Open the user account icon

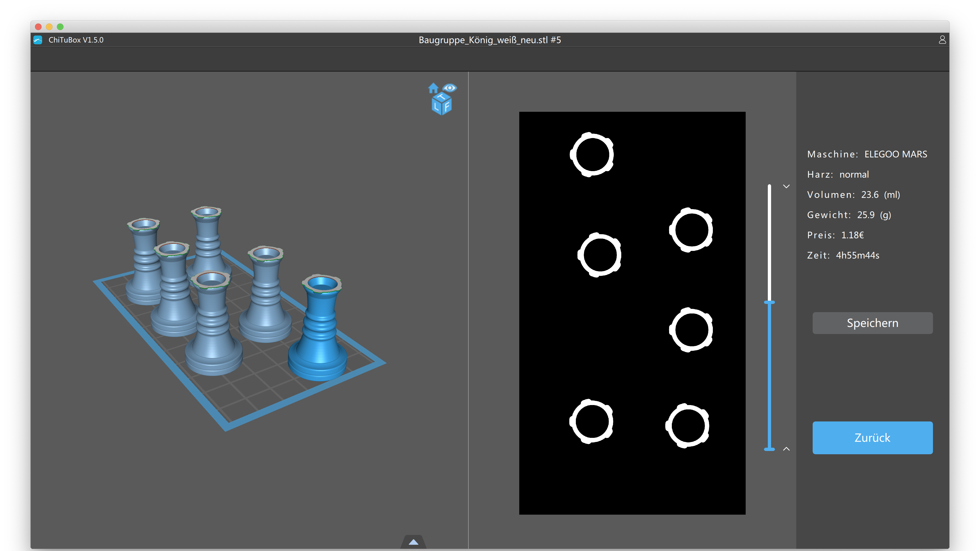tap(942, 40)
